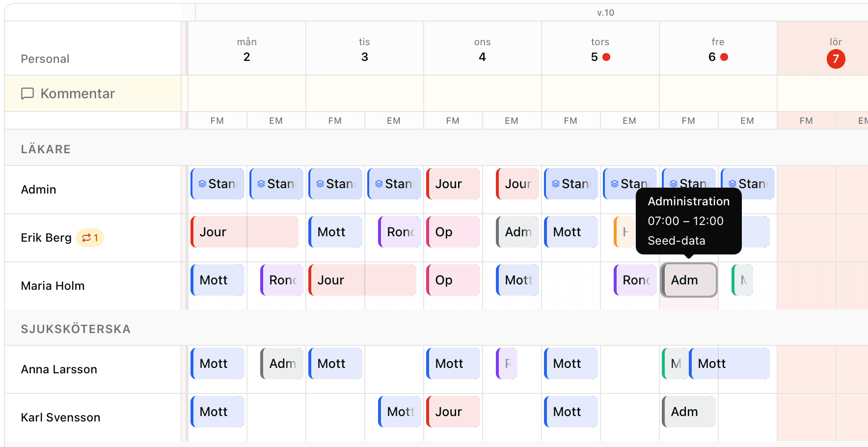Open Karl Svensson's Wednesday Jour shift
Viewport: 868px width, 447px height.
click(x=453, y=412)
